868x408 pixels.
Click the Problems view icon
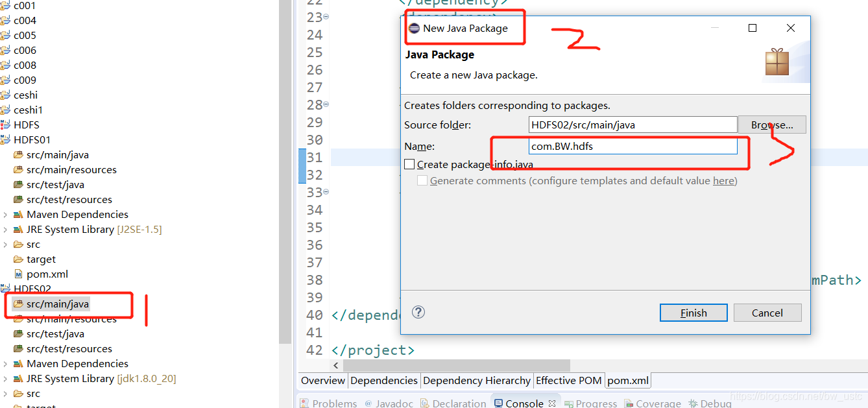click(x=304, y=403)
